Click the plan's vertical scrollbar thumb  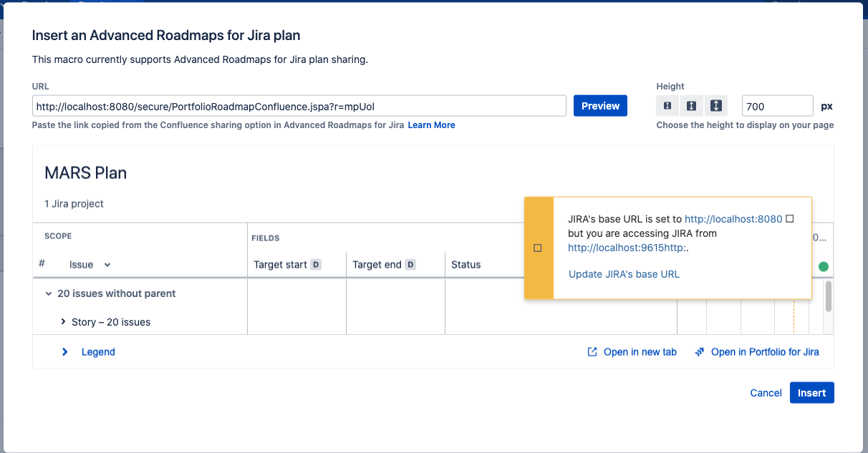point(829,296)
